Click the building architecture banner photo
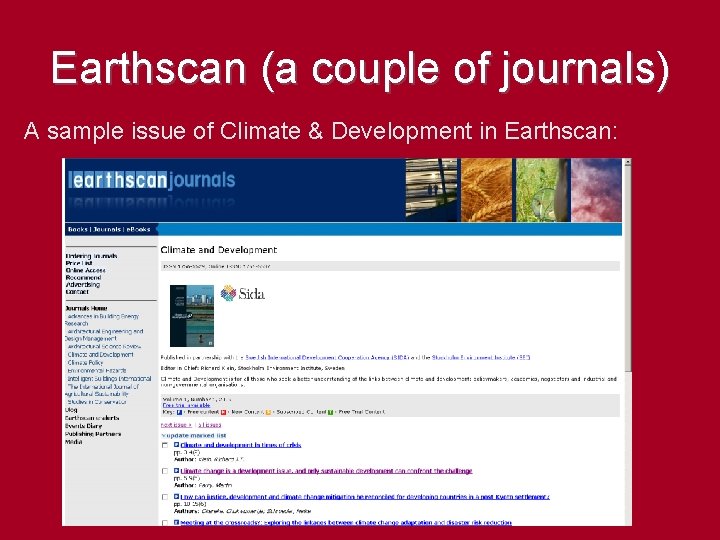Screen dimensions: 720x540 (432, 190)
